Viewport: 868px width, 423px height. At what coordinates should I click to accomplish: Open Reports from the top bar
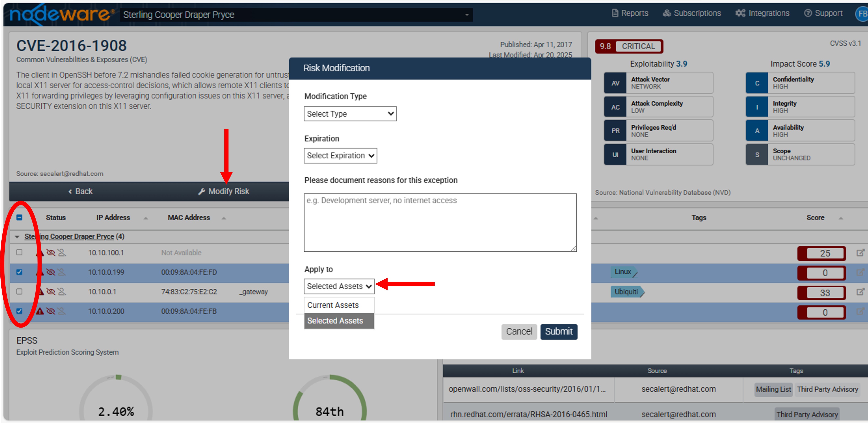point(630,13)
